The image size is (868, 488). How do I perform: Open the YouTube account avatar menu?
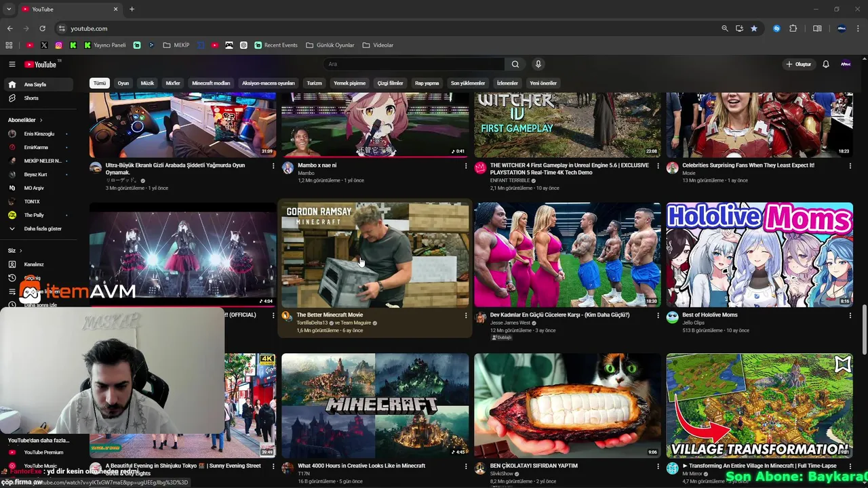click(x=846, y=64)
